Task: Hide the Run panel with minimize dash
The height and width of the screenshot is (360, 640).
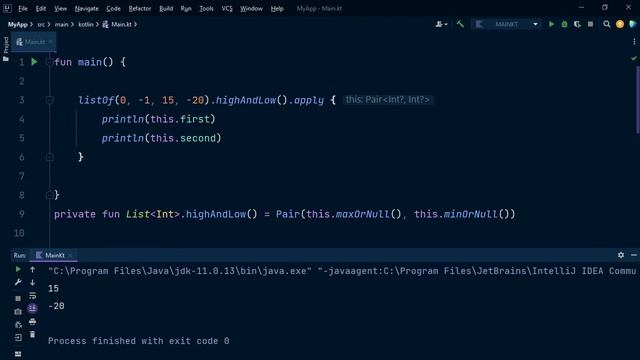Action: click(x=633, y=255)
